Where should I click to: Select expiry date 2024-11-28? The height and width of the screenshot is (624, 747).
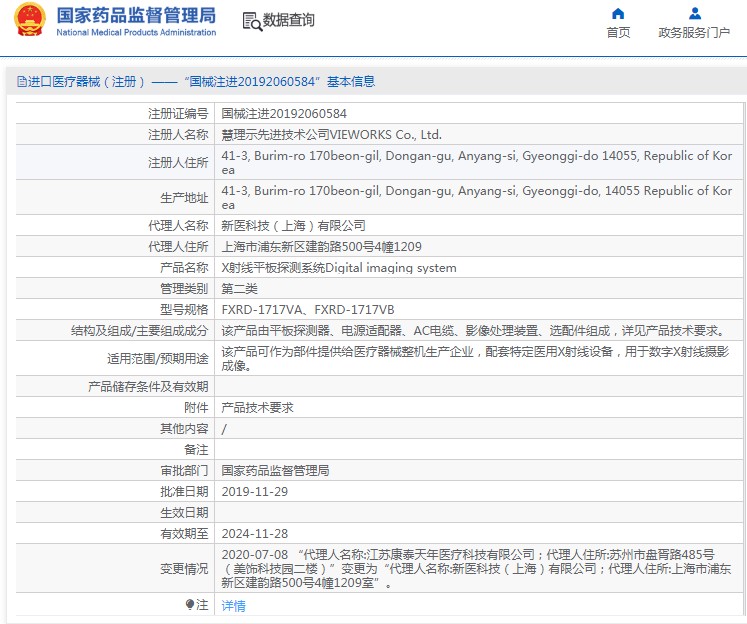(x=254, y=533)
